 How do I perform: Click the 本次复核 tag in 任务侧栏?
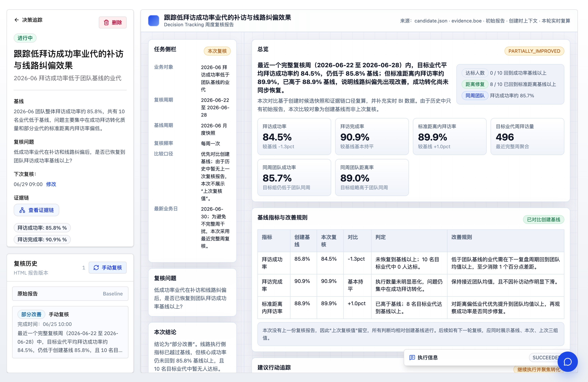point(217,51)
